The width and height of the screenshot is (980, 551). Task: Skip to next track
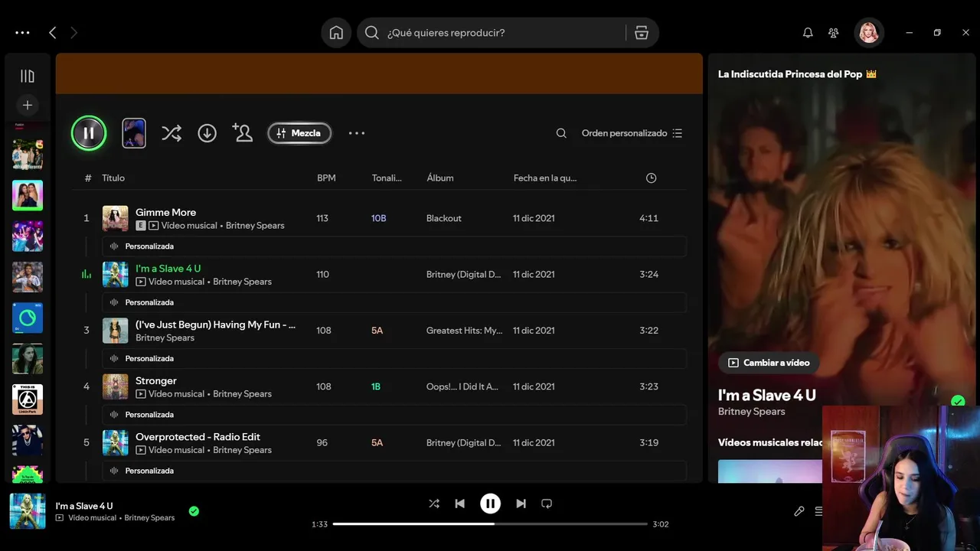point(521,504)
